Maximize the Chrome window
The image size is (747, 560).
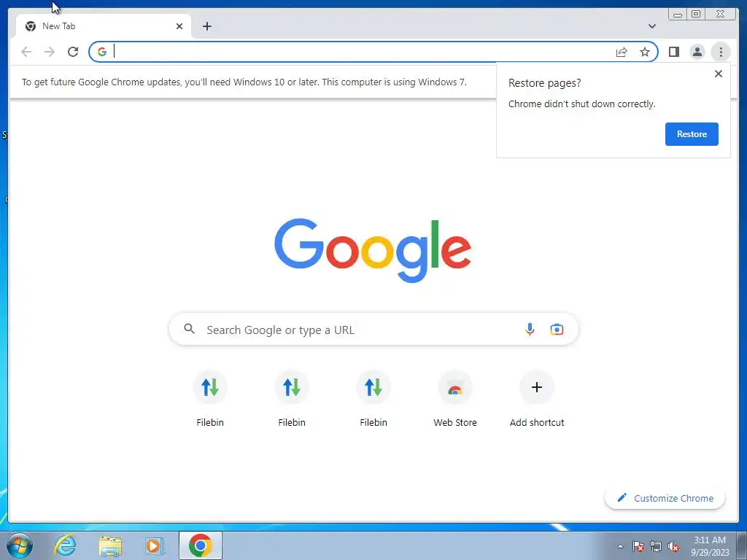click(x=695, y=15)
